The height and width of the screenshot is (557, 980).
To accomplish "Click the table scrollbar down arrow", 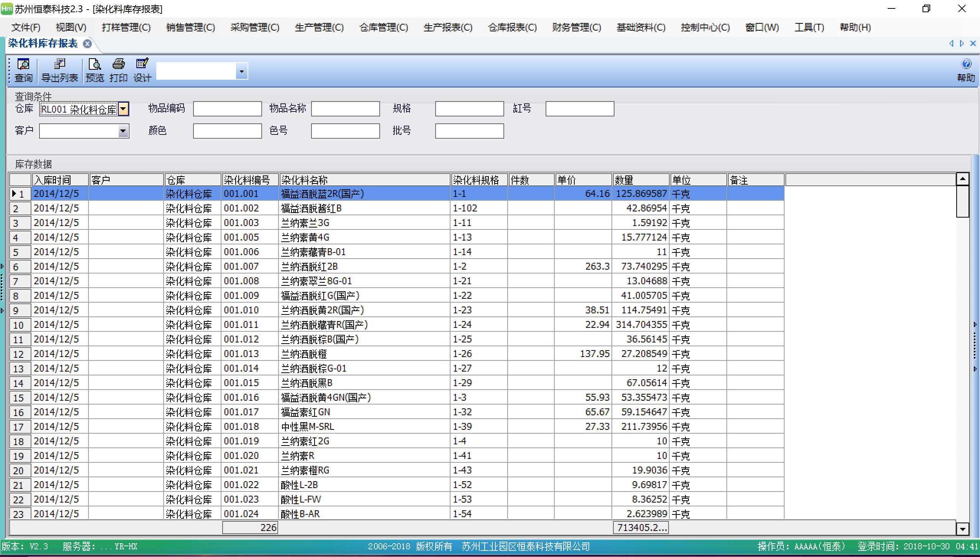I will pyautogui.click(x=962, y=529).
